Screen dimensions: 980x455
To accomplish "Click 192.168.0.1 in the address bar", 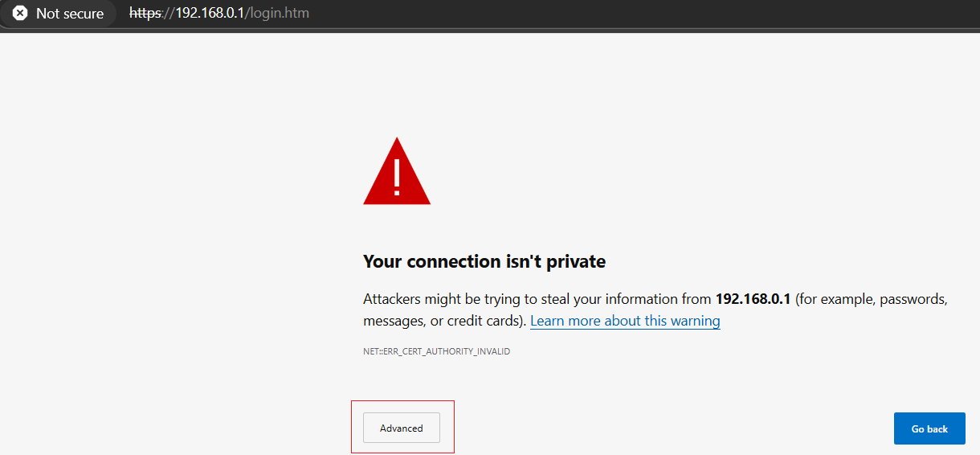I will (x=209, y=14).
